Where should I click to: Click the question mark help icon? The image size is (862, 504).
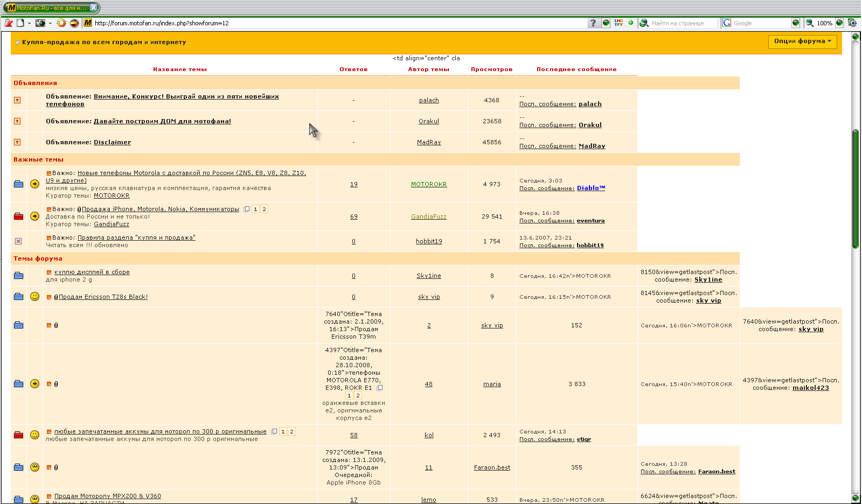click(593, 23)
